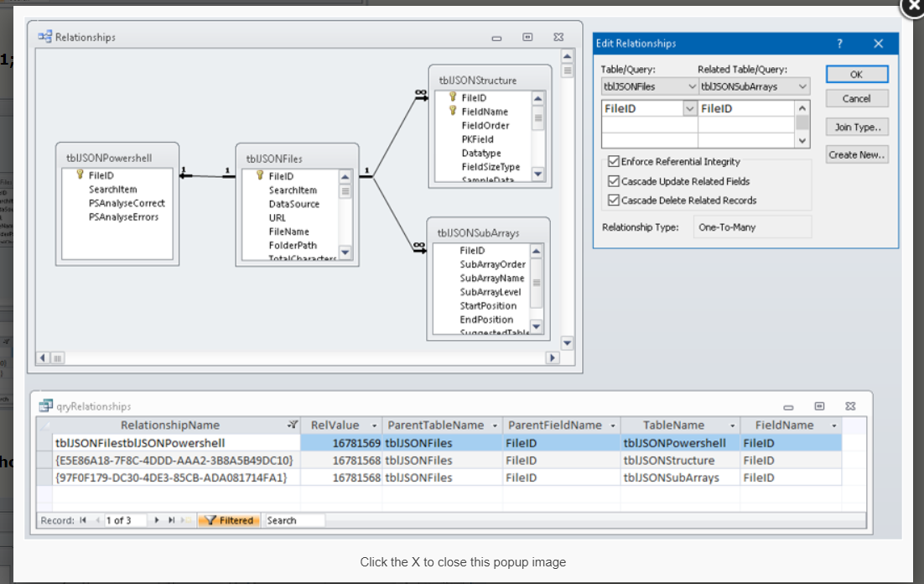Click the ParentTableName column header

434,425
